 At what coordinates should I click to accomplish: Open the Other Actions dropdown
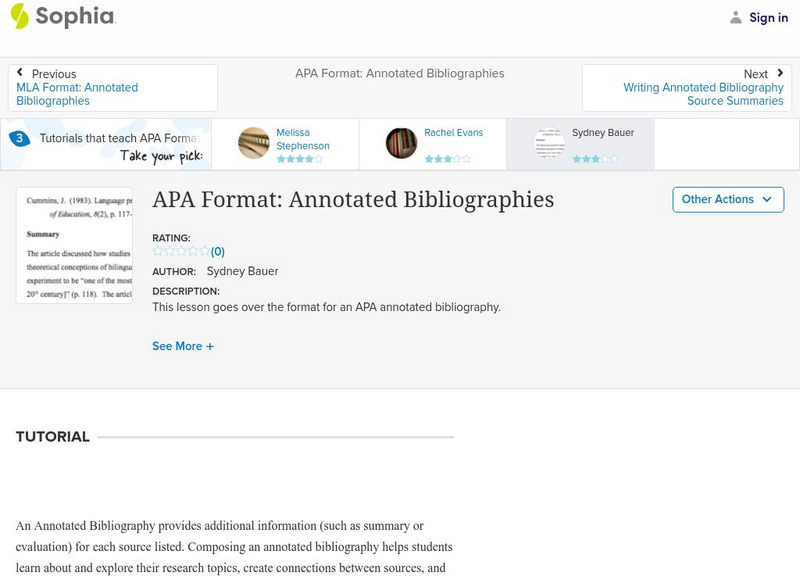726,199
